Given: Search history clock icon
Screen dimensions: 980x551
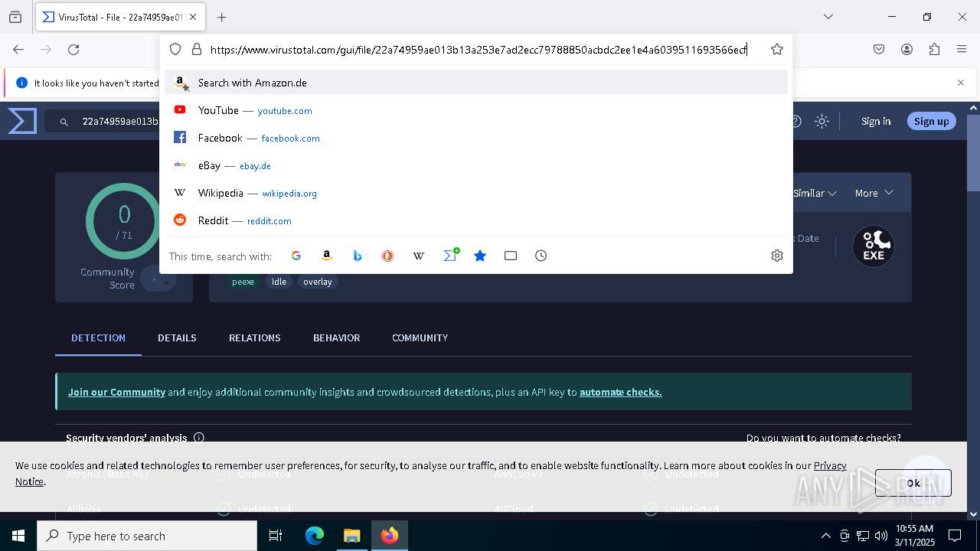Looking at the screenshot, I should (x=541, y=256).
